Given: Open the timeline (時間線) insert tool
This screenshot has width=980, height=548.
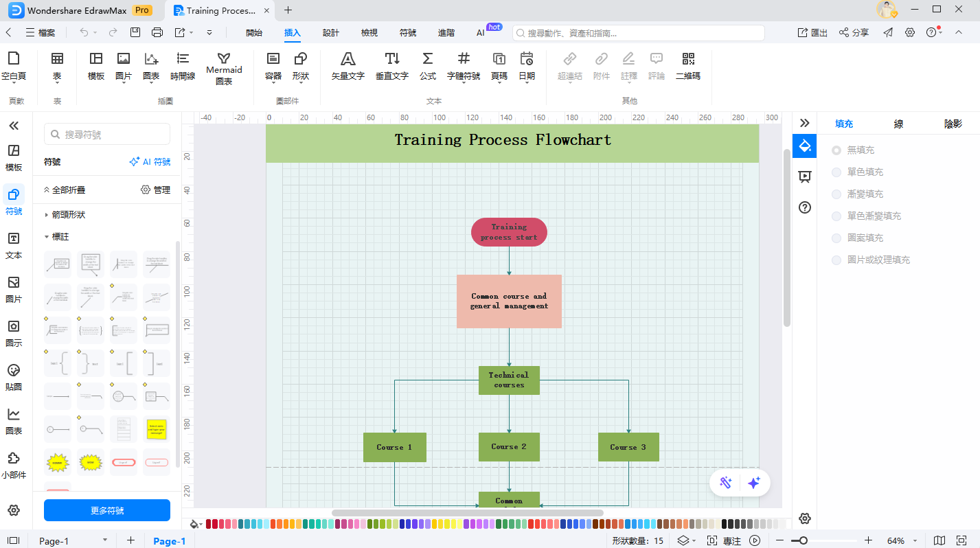Looking at the screenshot, I should pos(183,66).
